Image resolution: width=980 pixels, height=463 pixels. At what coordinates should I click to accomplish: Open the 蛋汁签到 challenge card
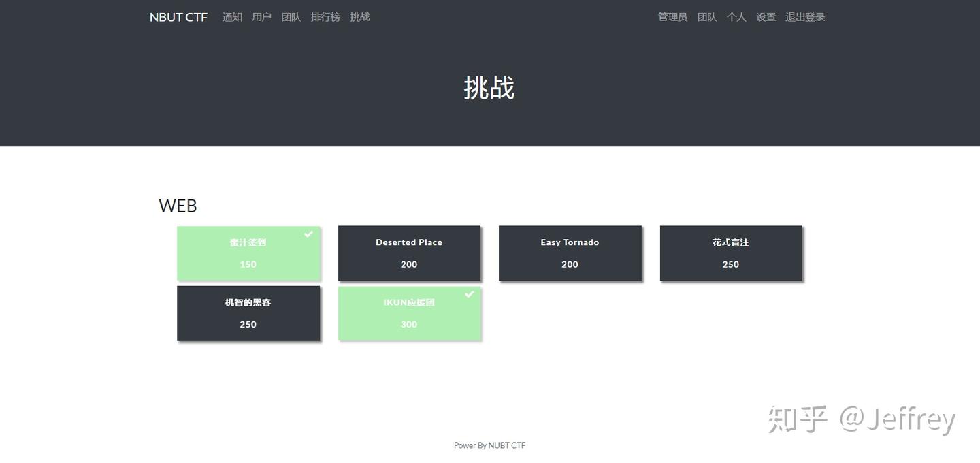click(248, 253)
